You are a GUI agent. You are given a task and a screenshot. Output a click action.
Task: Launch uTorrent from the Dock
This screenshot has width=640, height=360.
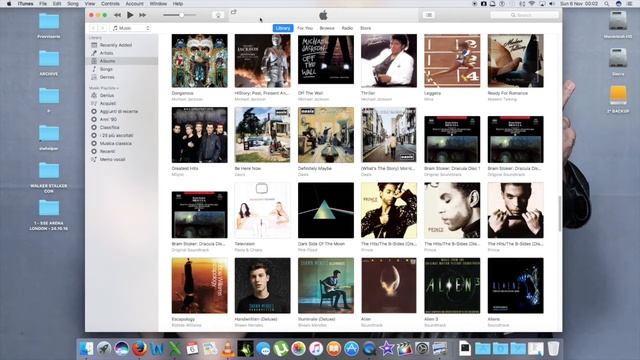click(281, 349)
